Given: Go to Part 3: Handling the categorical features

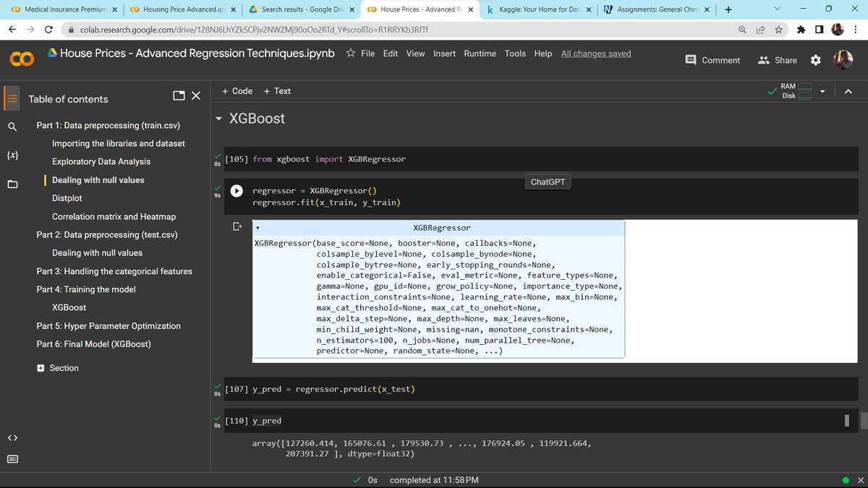Looking at the screenshot, I should pyautogui.click(x=114, y=271).
